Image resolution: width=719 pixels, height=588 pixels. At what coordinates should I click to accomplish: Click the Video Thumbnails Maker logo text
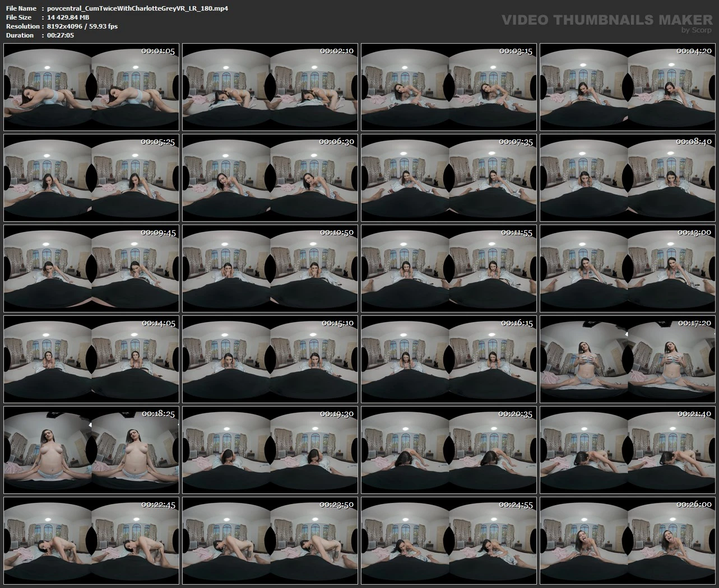coord(607,20)
